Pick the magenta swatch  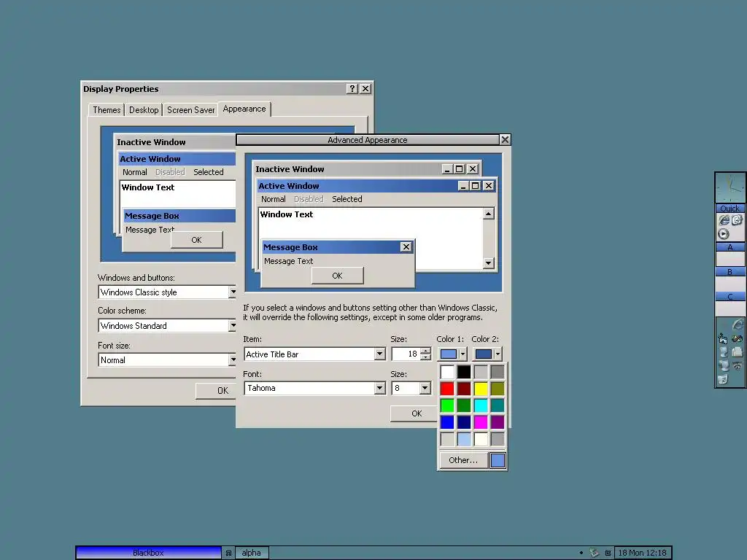coord(481,422)
